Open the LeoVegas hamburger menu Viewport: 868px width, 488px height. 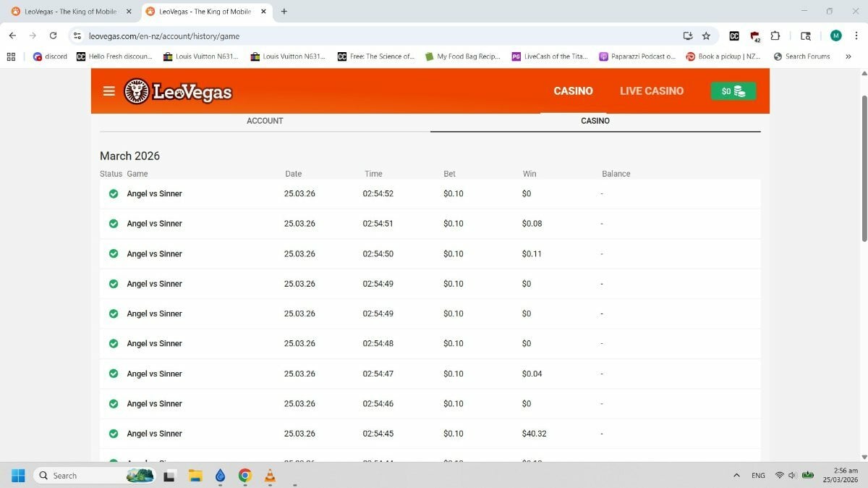pyautogui.click(x=109, y=91)
